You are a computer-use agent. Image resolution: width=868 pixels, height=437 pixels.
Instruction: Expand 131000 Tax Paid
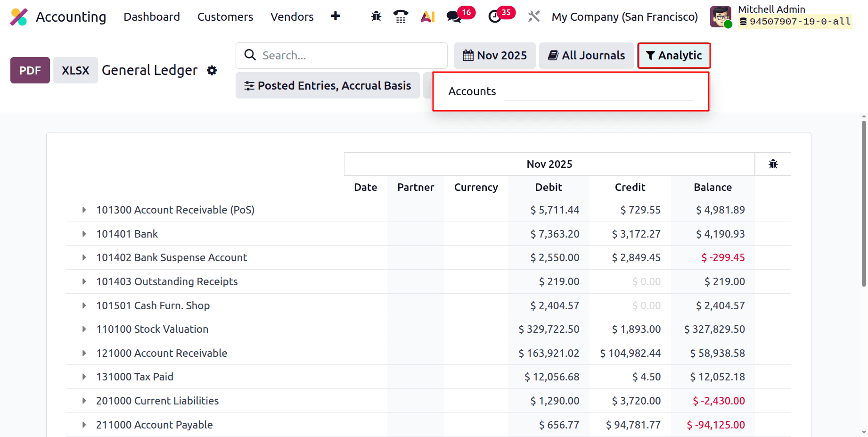84,377
